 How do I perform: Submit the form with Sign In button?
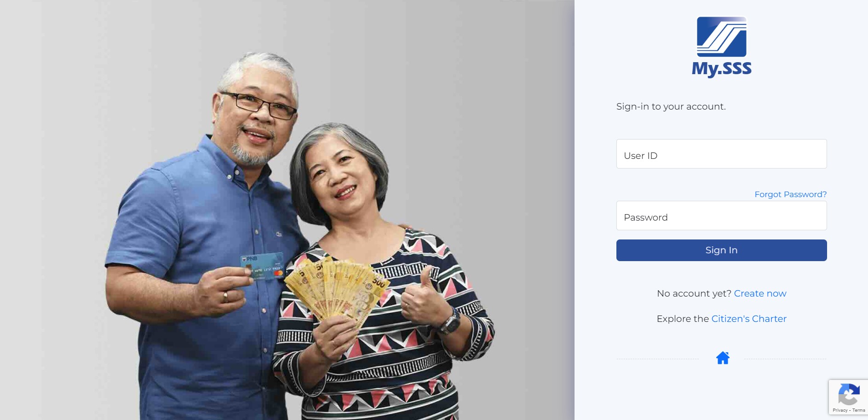tap(721, 250)
